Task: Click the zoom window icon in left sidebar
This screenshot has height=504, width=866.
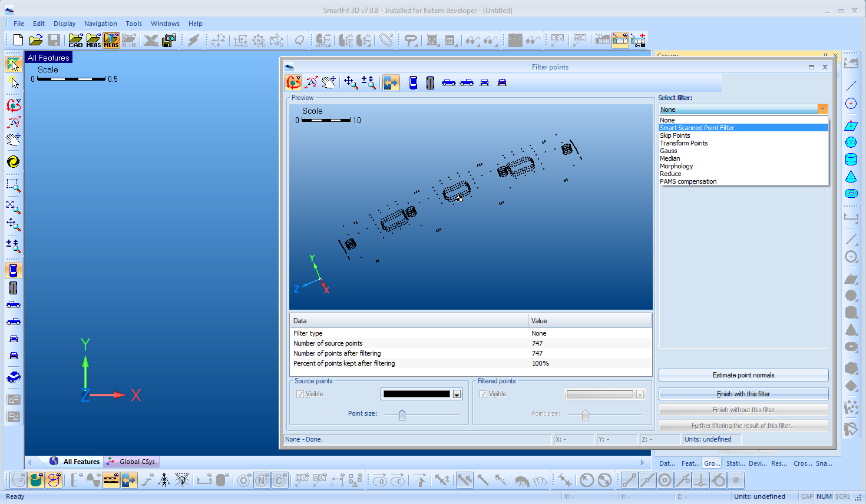Action: (14, 186)
